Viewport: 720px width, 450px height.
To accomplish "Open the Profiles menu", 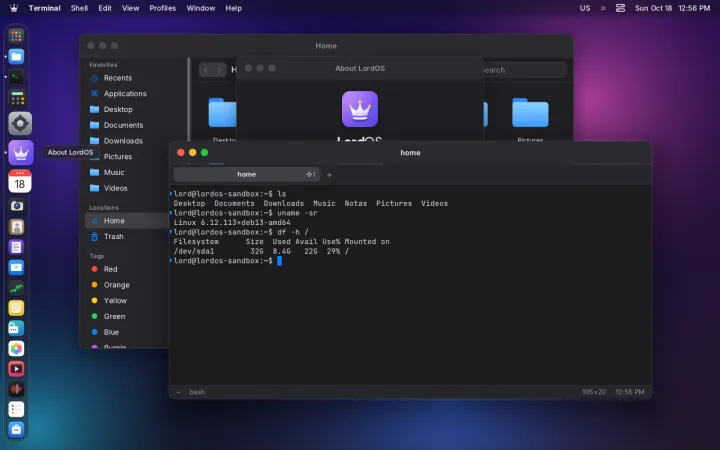I will 163,8.
